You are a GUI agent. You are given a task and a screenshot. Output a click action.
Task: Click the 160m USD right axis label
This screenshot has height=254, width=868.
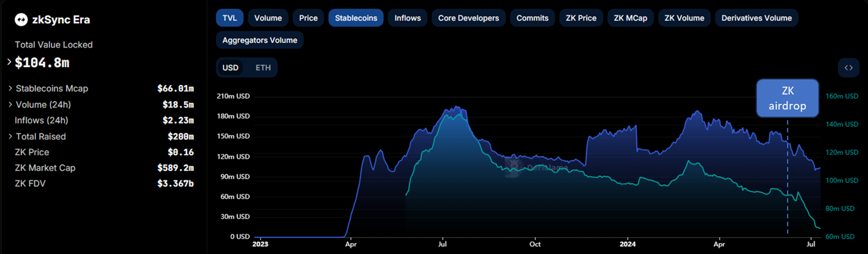(x=842, y=96)
